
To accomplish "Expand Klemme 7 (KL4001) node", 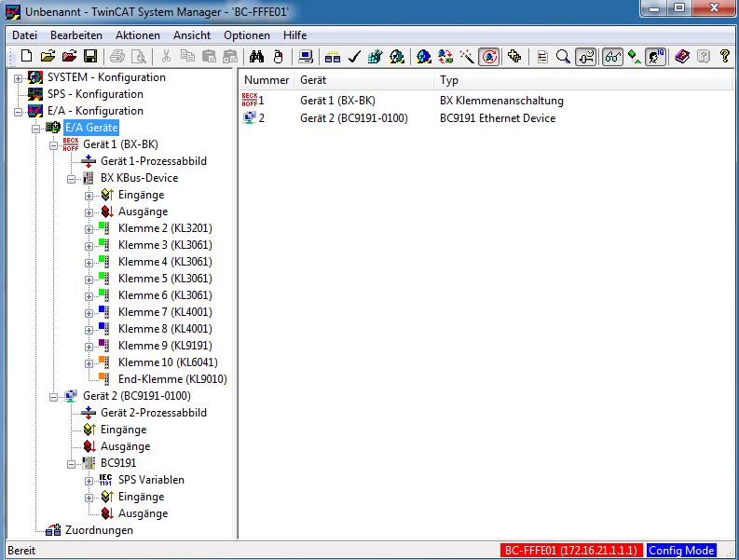I will pyautogui.click(x=89, y=313).
